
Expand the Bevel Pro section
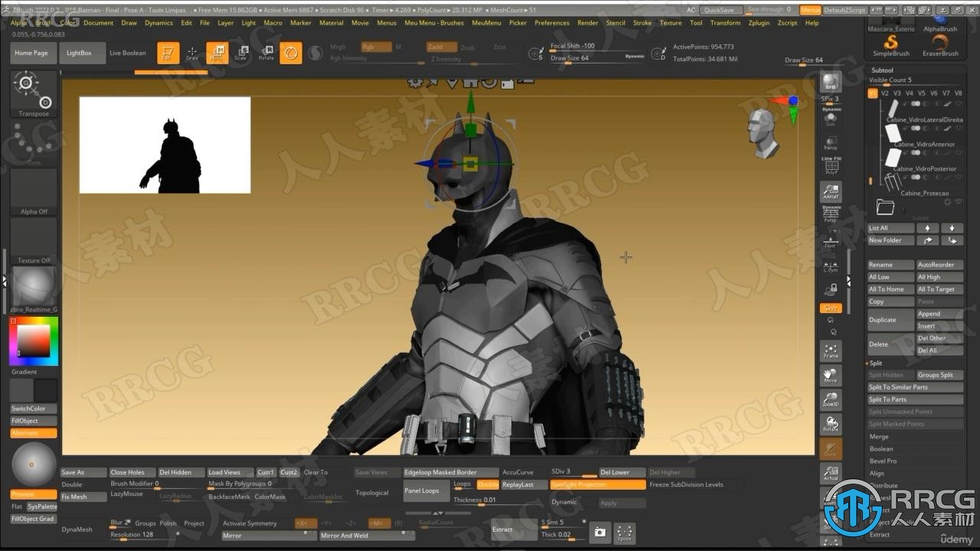(x=883, y=461)
